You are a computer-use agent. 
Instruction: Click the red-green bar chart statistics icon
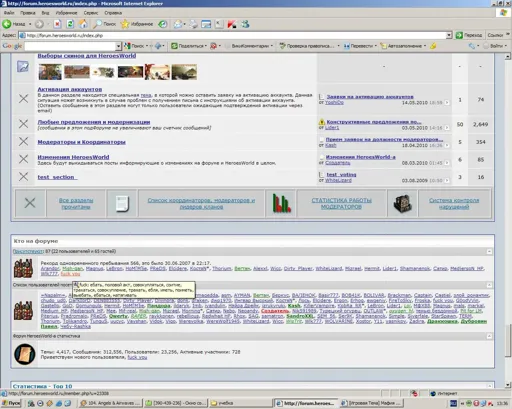click(x=281, y=203)
